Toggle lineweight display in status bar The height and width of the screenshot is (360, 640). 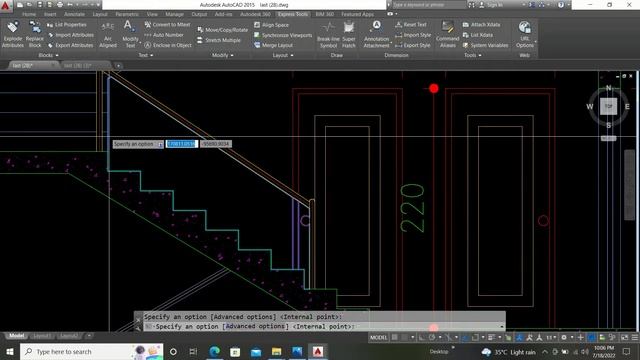click(x=492, y=338)
